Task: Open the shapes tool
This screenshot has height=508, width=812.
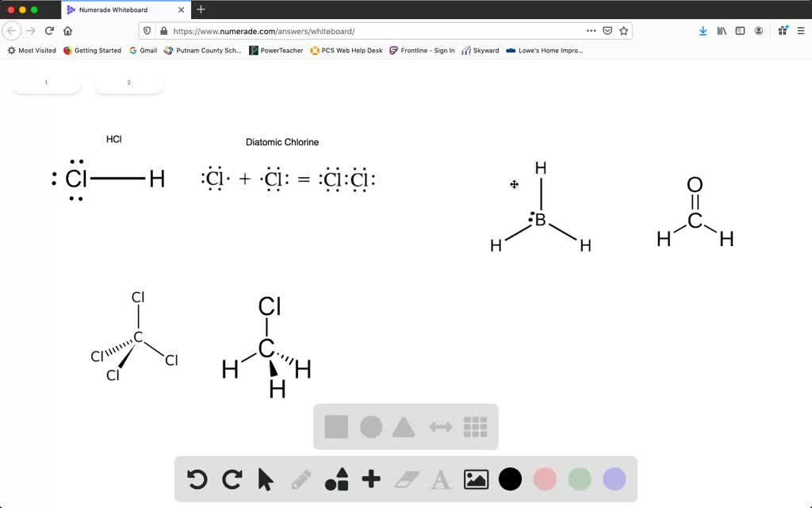Action: [336, 479]
